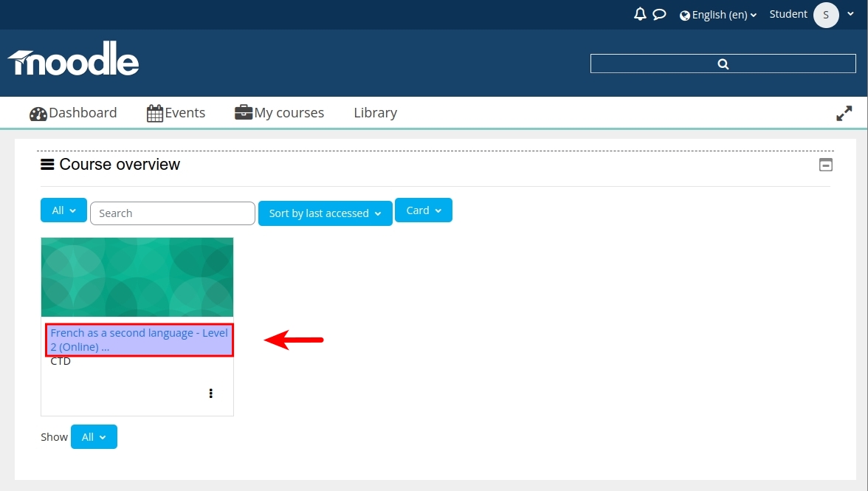868x491 pixels.
Task: Open the three-dot menu on the French course card
Action: coord(211,393)
